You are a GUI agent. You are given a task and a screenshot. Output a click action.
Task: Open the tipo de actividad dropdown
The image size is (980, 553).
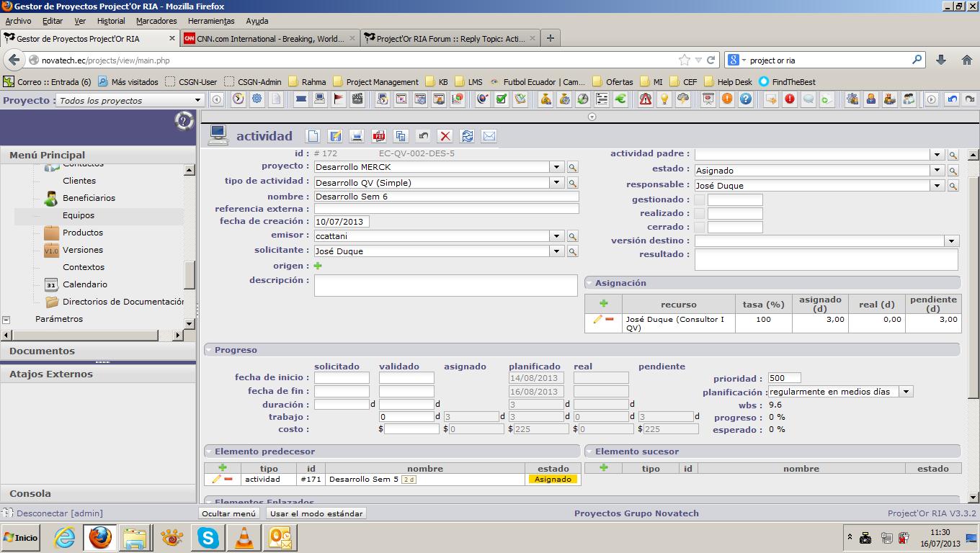pos(556,183)
